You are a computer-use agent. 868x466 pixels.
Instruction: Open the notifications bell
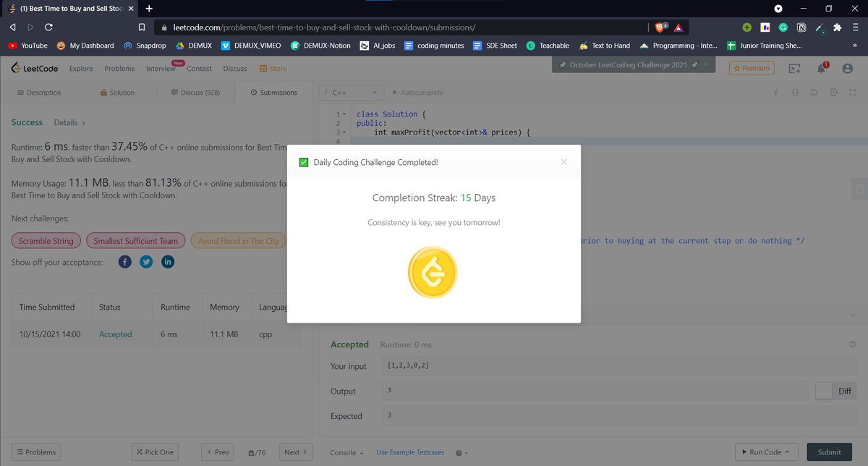click(x=822, y=69)
